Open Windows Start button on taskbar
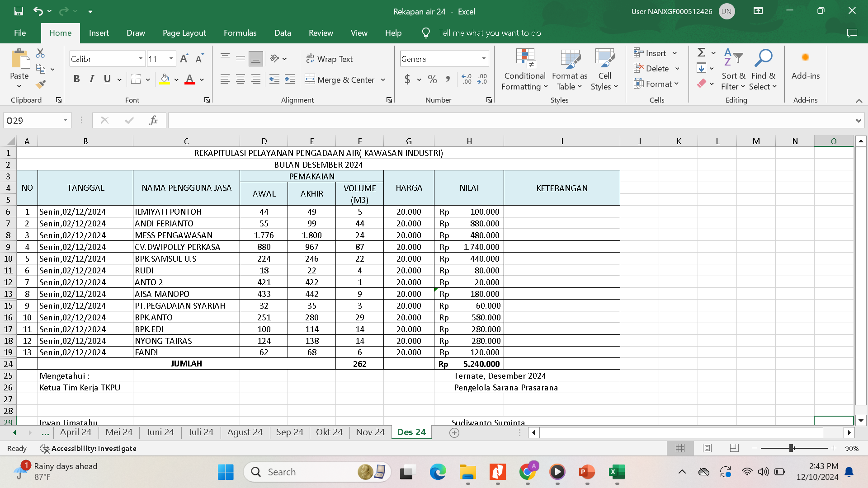Image resolution: width=868 pixels, height=488 pixels. click(x=226, y=472)
